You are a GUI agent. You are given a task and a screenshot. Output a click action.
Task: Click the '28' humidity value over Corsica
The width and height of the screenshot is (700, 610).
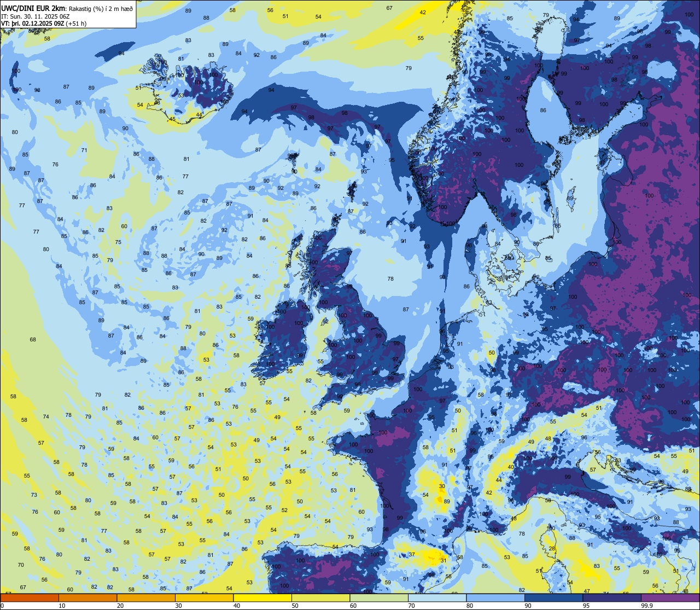pos(552,548)
